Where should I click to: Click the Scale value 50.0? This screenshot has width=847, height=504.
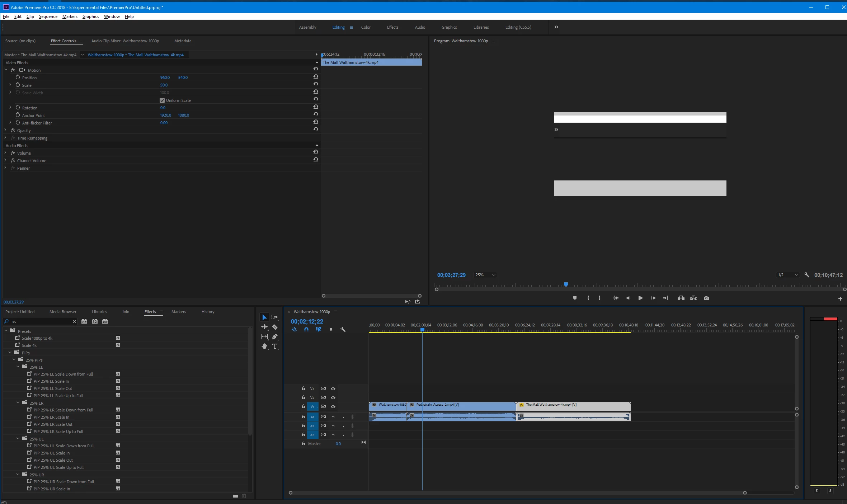click(164, 85)
